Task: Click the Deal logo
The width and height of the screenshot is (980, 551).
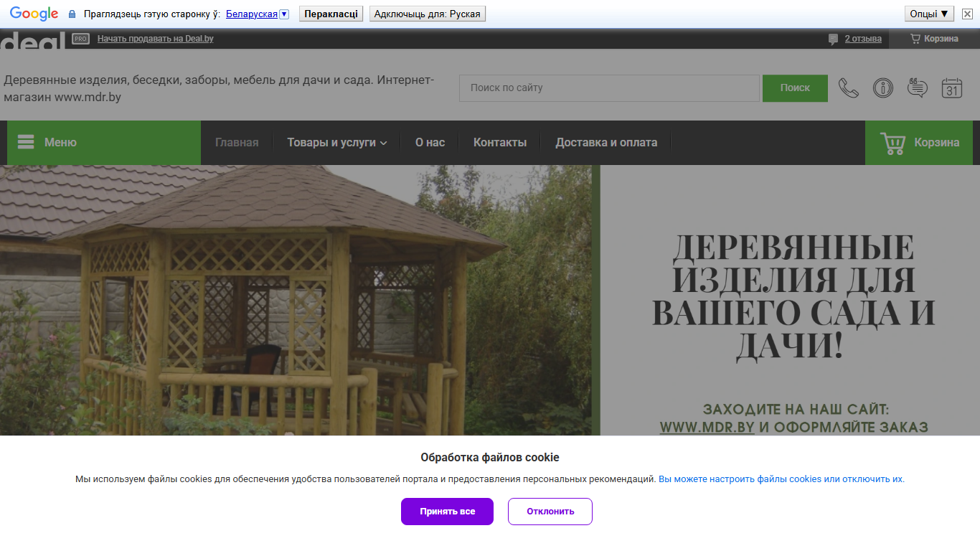Action: tap(33, 40)
